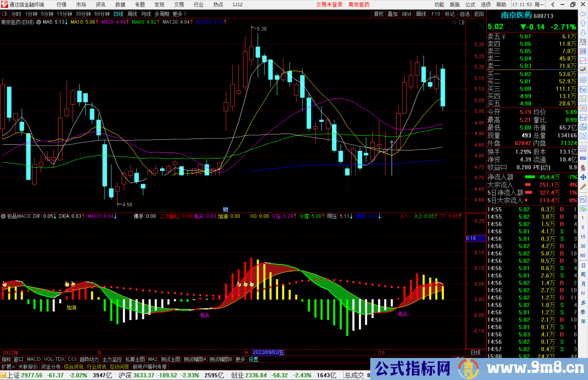Click the back arrow icon in right sidebar

click(x=583, y=14)
